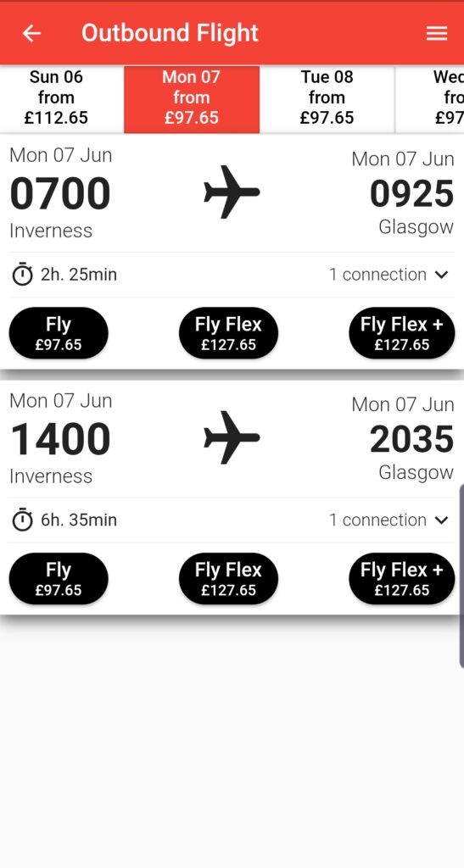Choose Fly £97.65 for 0700 flight

click(59, 333)
